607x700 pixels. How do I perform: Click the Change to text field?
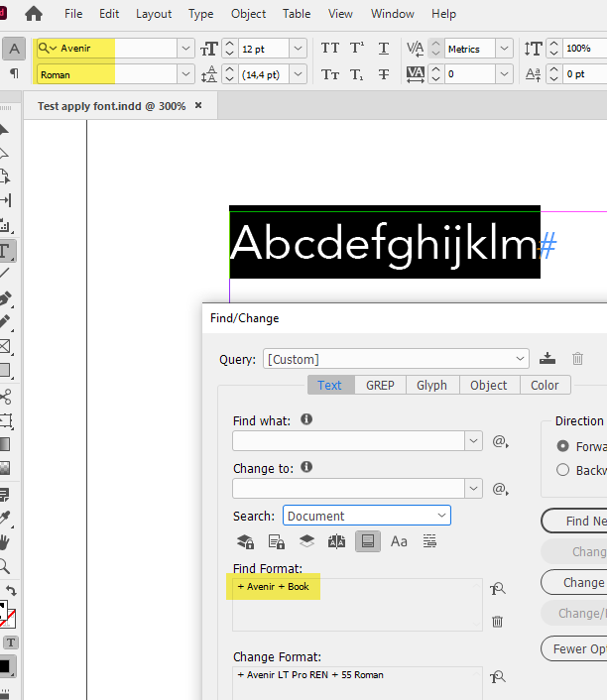tap(349, 489)
